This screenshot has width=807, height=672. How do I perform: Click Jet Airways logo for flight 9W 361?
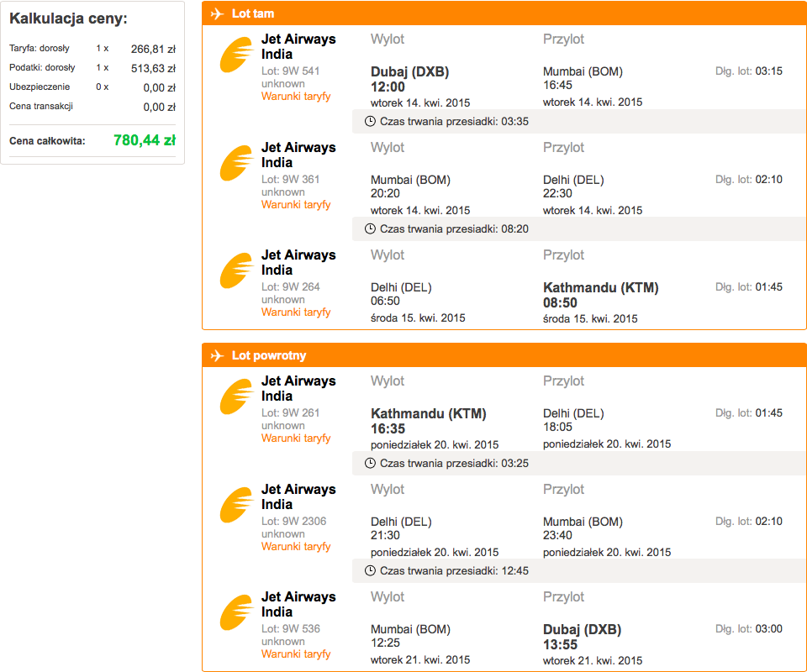pos(237,164)
